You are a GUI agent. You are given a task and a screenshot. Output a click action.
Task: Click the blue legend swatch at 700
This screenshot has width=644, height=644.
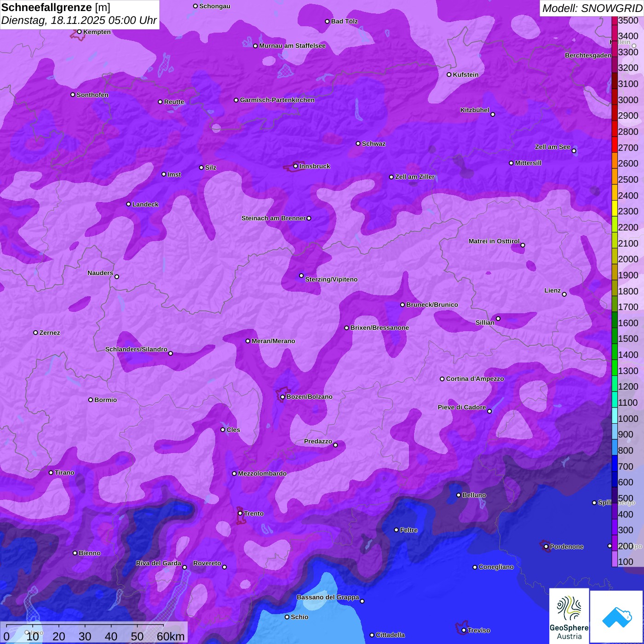pos(615,463)
